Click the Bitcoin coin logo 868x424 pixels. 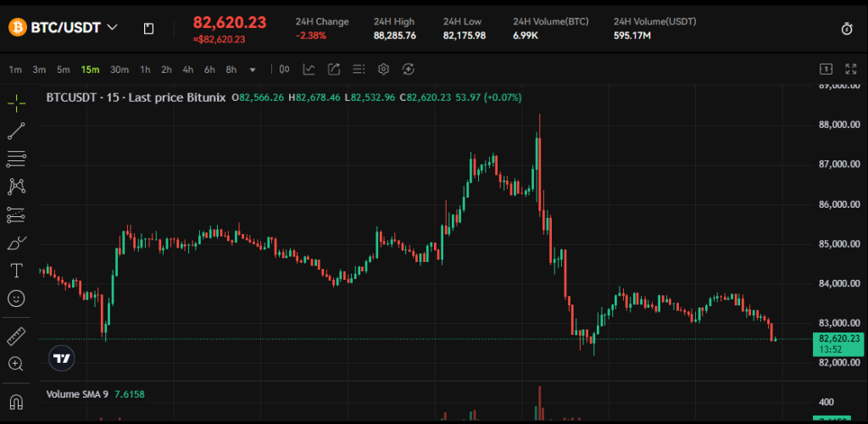click(x=17, y=27)
